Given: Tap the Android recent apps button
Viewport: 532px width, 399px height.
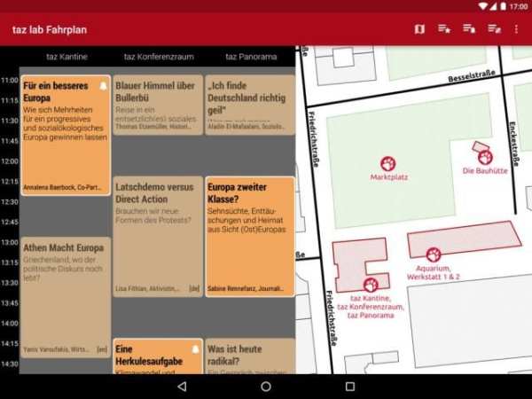Looking at the screenshot, I should click(x=350, y=387).
